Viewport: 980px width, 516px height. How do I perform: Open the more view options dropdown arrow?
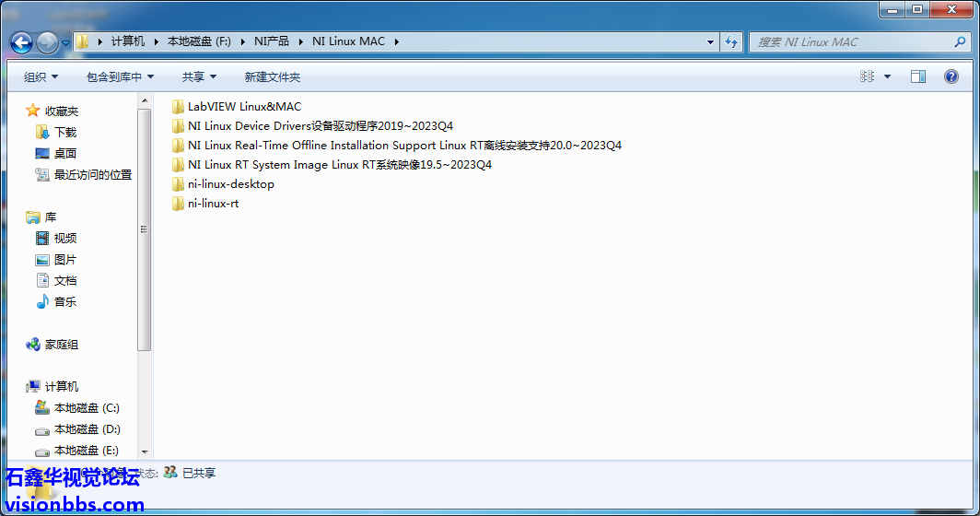(x=887, y=76)
